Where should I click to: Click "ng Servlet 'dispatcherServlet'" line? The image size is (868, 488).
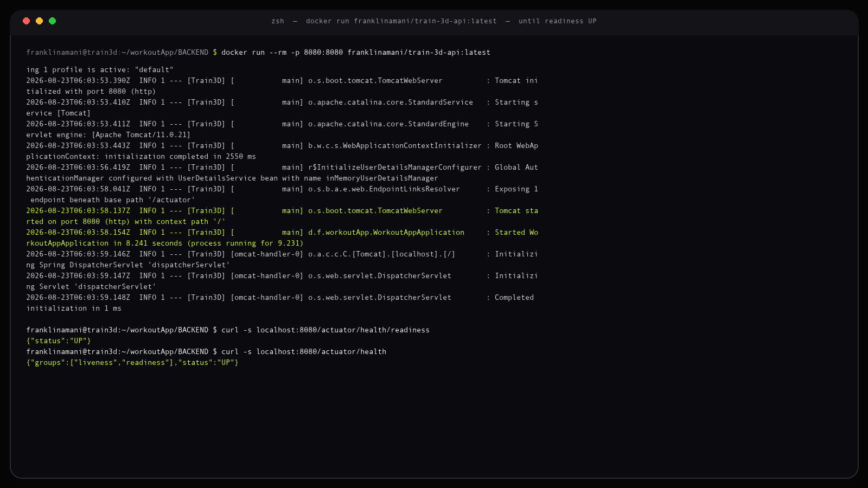[91, 287]
